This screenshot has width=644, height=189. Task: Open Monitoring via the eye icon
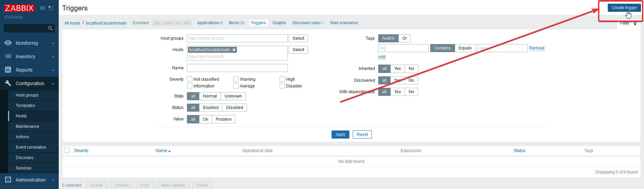[x=8, y=43]
